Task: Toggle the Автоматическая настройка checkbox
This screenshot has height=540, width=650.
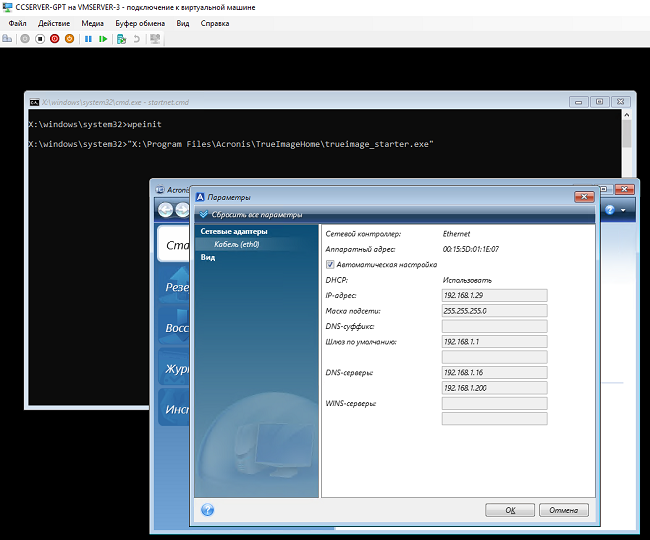Action: click(x=331, y=264)
